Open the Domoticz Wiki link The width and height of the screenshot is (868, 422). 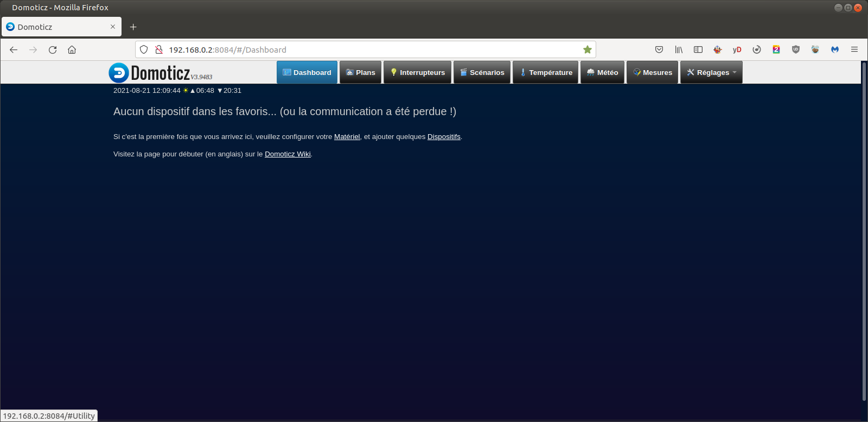(288, 154)
